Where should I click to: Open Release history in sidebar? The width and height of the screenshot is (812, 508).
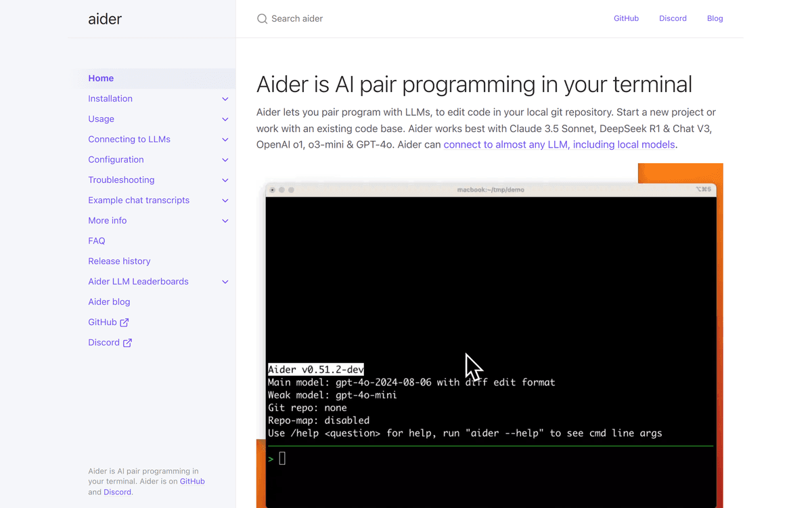119,261
